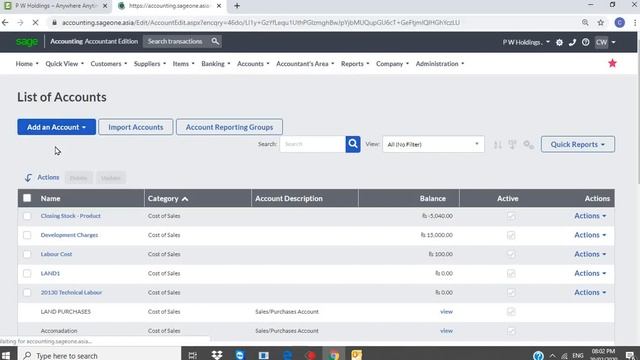The image size is (640, 360).
Task: Open notification center in taskbar
Action: [x=630, y=355]
